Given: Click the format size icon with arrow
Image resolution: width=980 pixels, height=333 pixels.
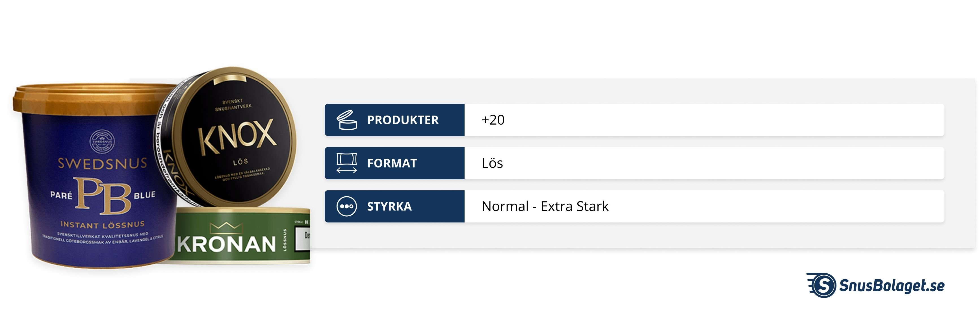Looking at the screenshot, I should pyautogui.click(x=346, y=163).
